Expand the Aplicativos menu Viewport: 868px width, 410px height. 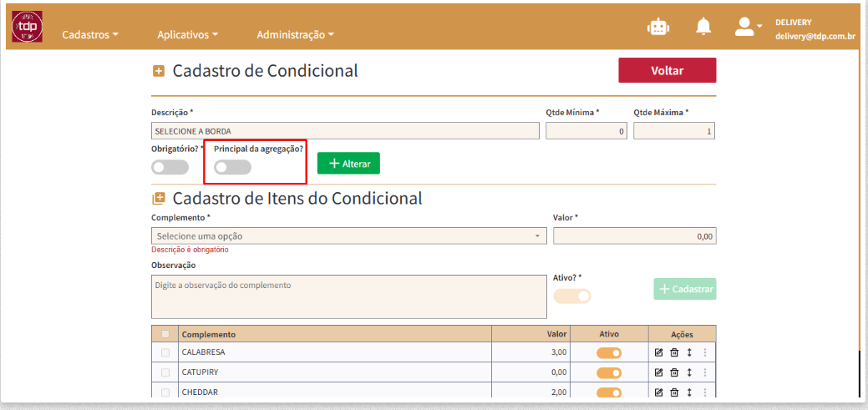187,34
